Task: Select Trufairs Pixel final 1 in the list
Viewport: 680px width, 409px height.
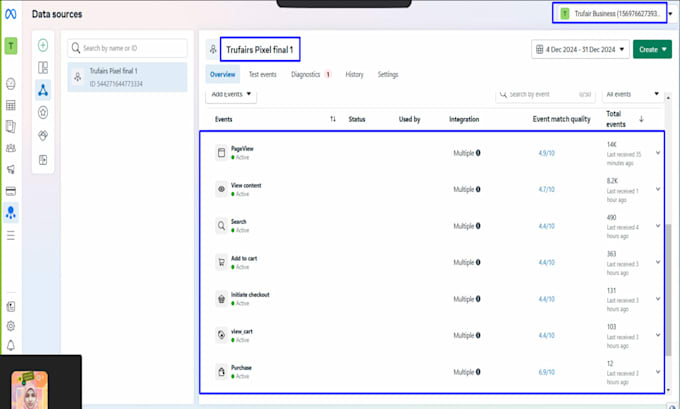Action: coord(127,77)
